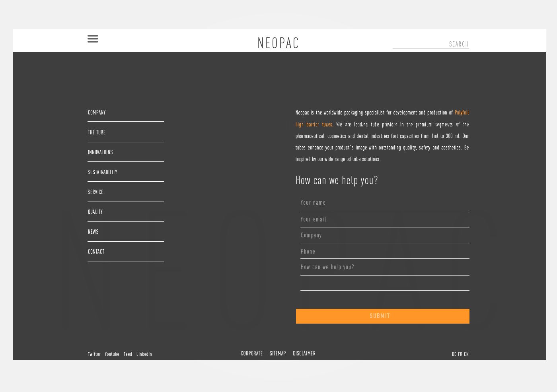This screenshot has height=392, width=557.
Task: Open the Contact page link
Action: 96,252
